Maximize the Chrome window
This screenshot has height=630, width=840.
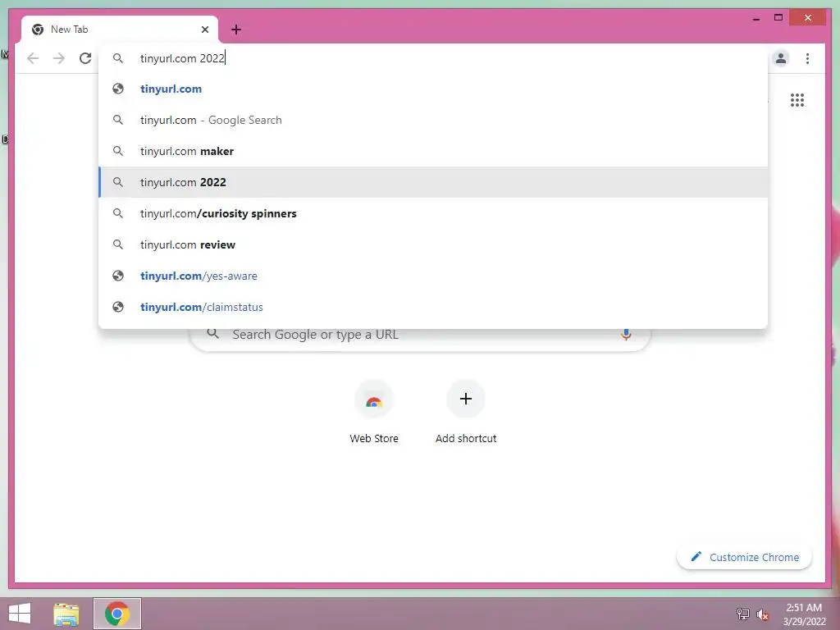tap(778, 18)
